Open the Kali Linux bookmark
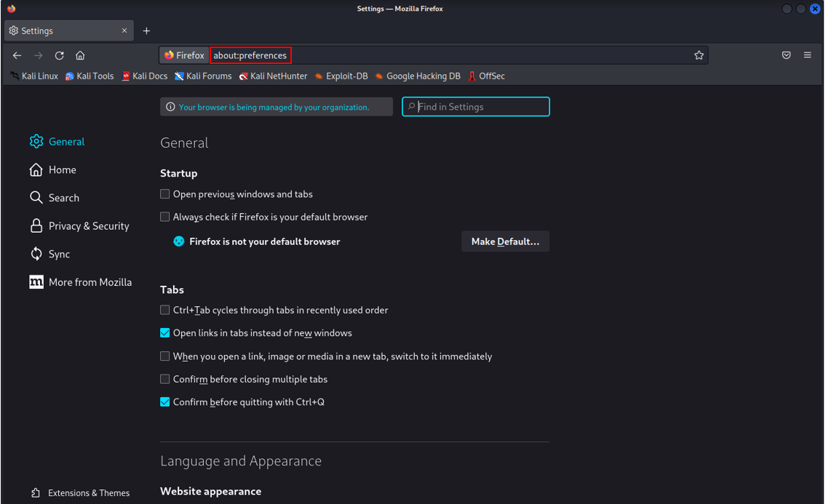Screen dimensions: 826x504 tap(34, 76)
